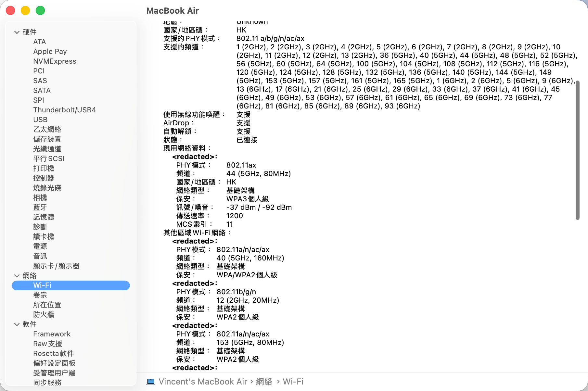The image size is (588, 391).
Task: Collapse the 網絡 section chevron
Action: 17,276
